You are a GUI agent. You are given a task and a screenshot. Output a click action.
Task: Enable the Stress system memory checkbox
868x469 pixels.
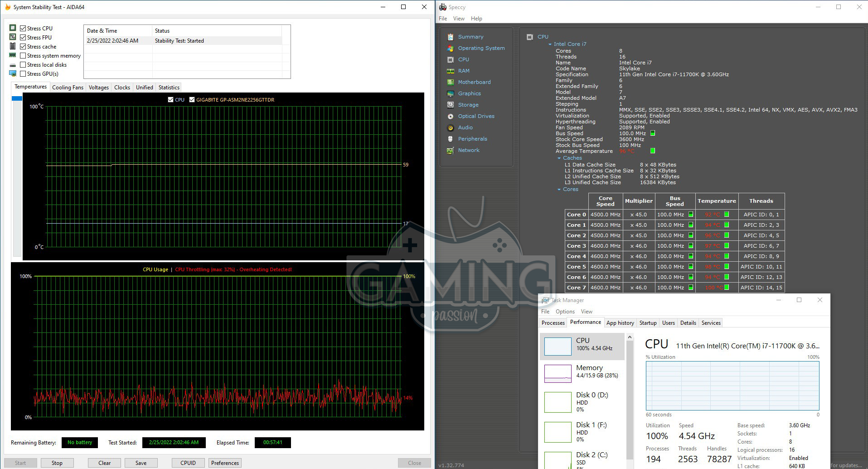[23, 56]
